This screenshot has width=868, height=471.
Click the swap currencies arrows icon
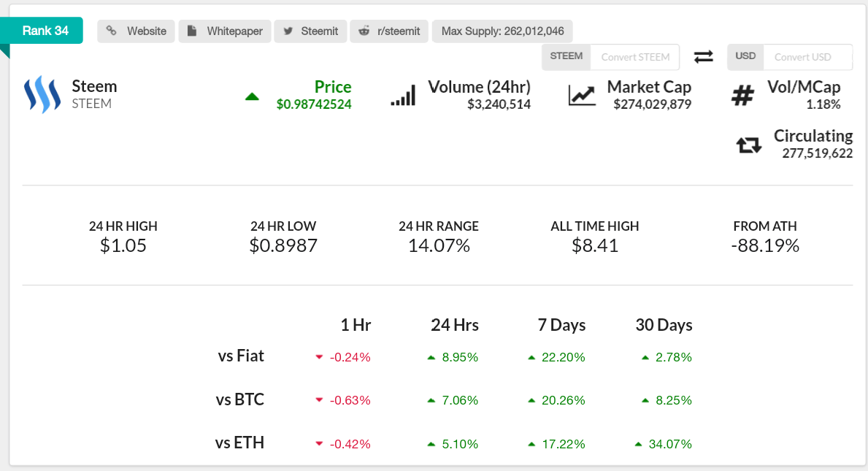(x=704, y=57)
